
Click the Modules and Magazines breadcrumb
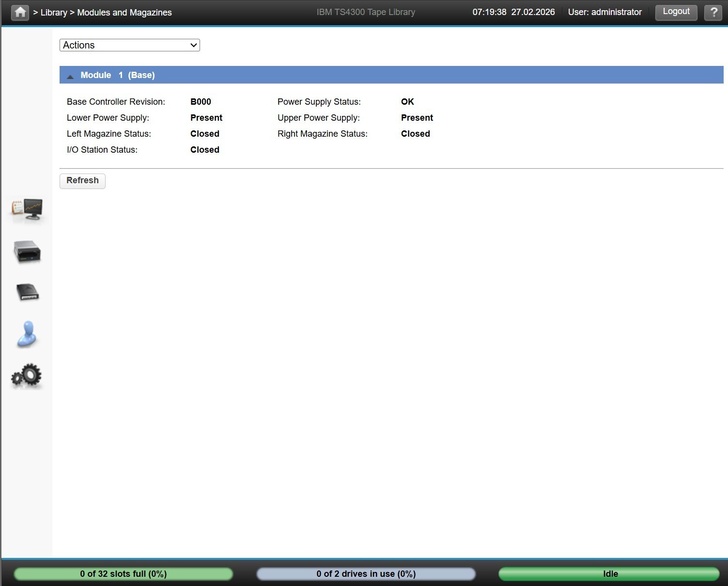pos(124,13)
